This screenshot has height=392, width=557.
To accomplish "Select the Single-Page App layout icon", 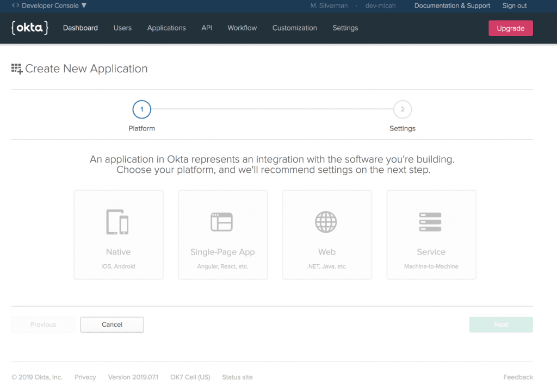I will click(222, 222).
